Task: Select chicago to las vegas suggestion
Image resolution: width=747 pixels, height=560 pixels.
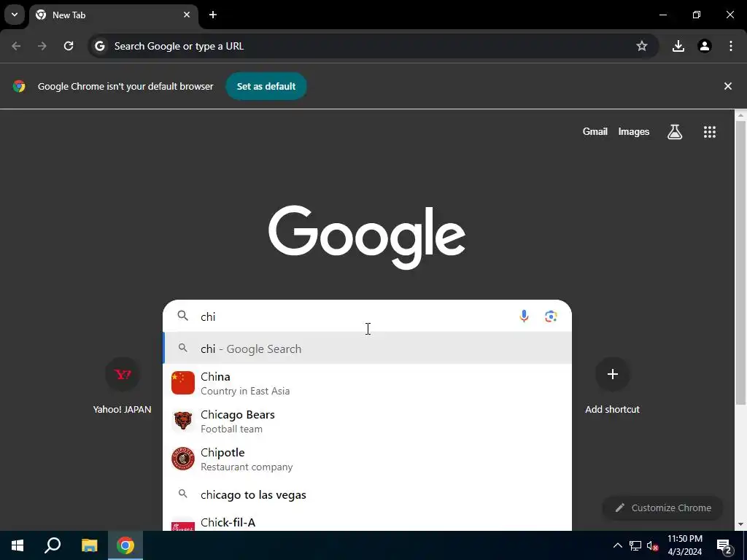Action: [x=368, y=495]
